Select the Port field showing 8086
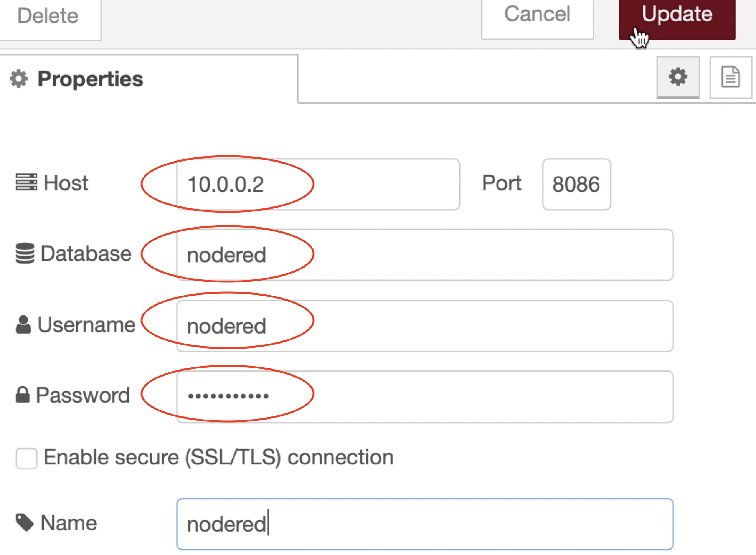756x555 pixels. (x=576, y=184)
